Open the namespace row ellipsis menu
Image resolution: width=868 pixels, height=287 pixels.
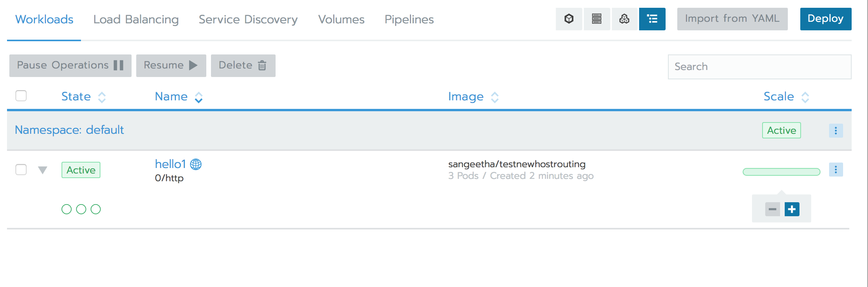click(836, 130)
